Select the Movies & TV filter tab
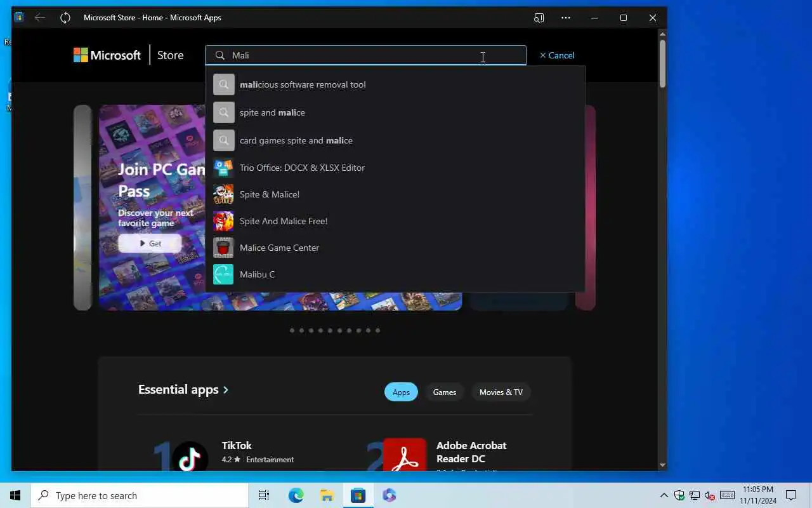This screenshot has width=812, height=508. (x=501, y=392)
